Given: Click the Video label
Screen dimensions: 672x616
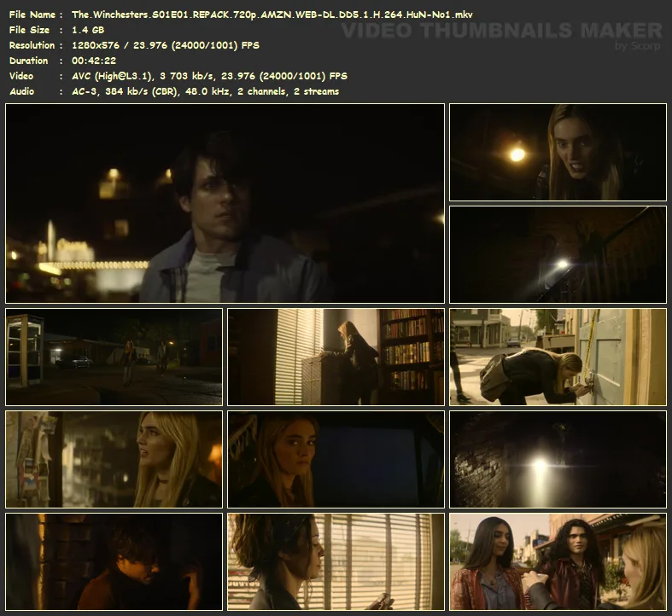Looking at the screenshot, I should (x=21, y=76).
